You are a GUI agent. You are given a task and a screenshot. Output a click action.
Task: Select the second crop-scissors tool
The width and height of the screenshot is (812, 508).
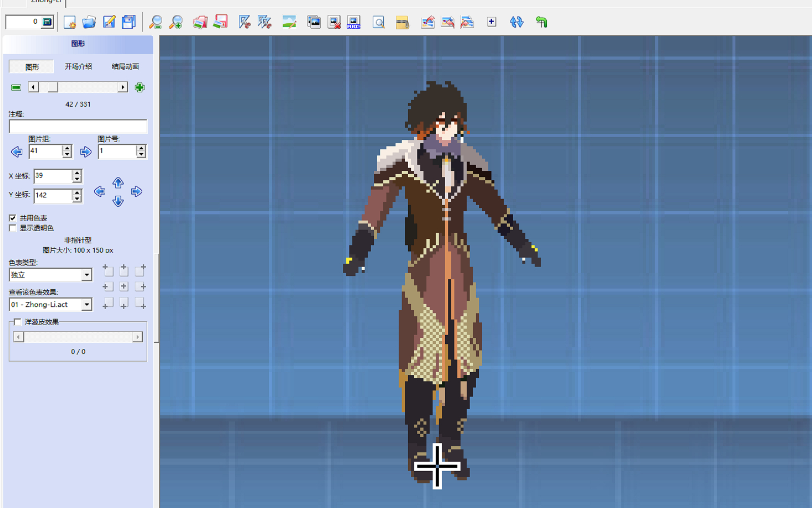264,22
